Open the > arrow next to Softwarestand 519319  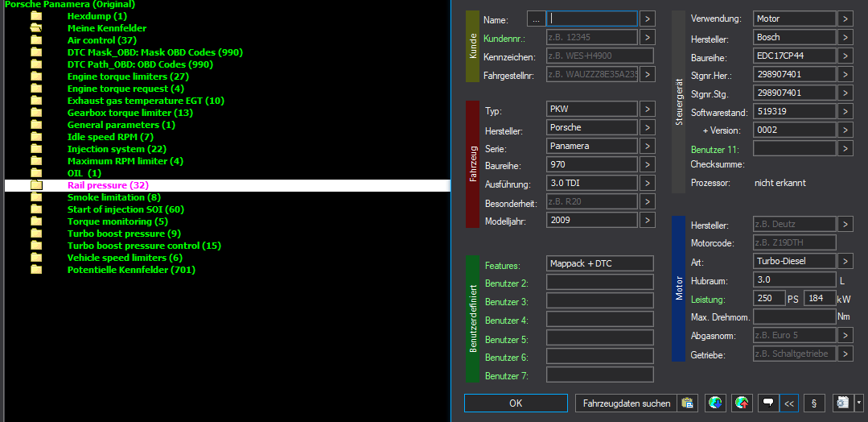click(845, 111)
